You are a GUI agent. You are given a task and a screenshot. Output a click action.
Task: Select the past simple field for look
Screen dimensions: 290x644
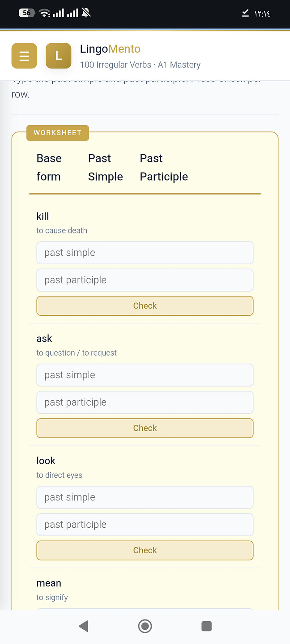145,497
